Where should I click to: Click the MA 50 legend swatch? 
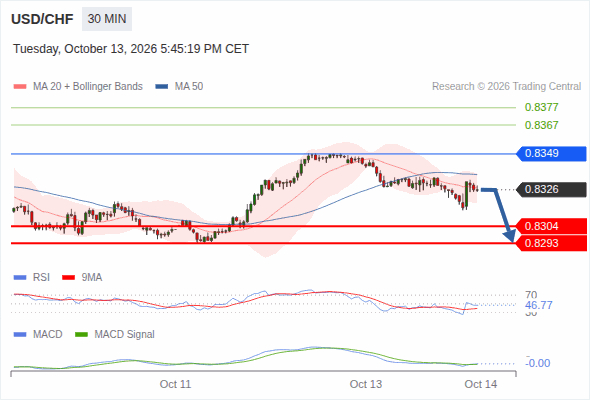pos(162,87)
